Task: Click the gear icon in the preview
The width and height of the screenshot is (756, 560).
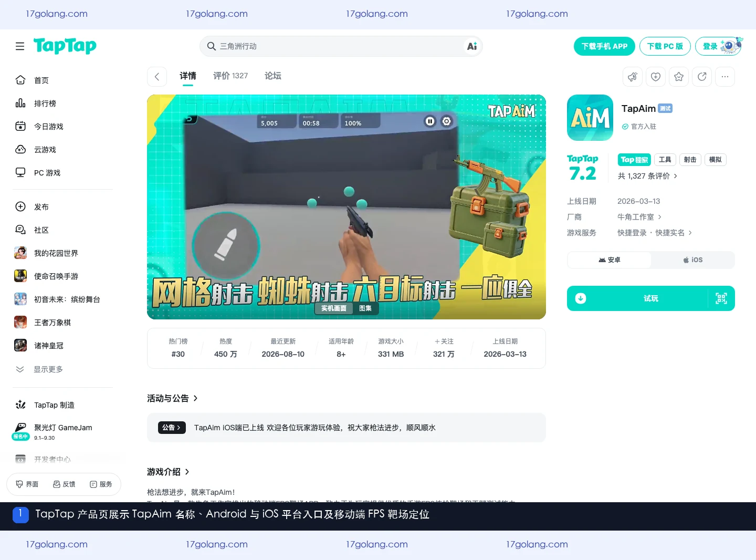Action: [446, 121]
